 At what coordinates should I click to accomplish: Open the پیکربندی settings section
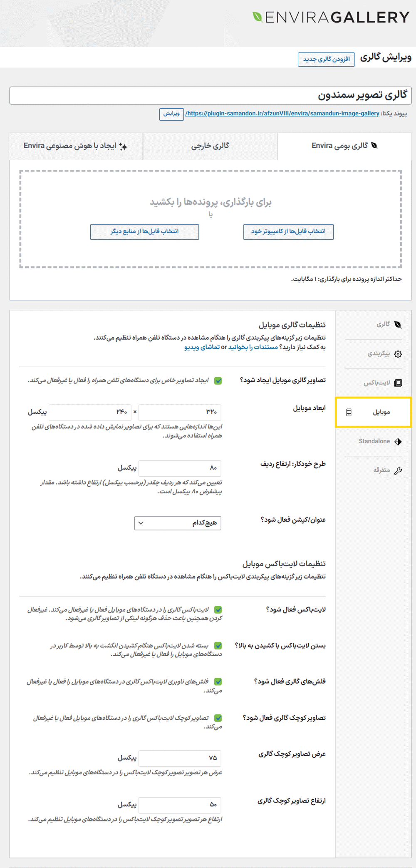pyautogui.click(x=374, y=354)
